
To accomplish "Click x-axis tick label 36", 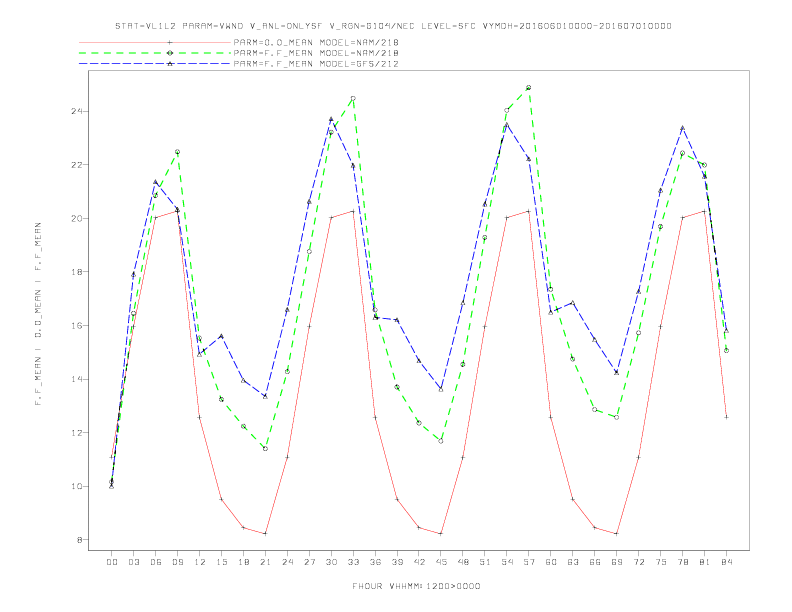I will tap(375, 562).
